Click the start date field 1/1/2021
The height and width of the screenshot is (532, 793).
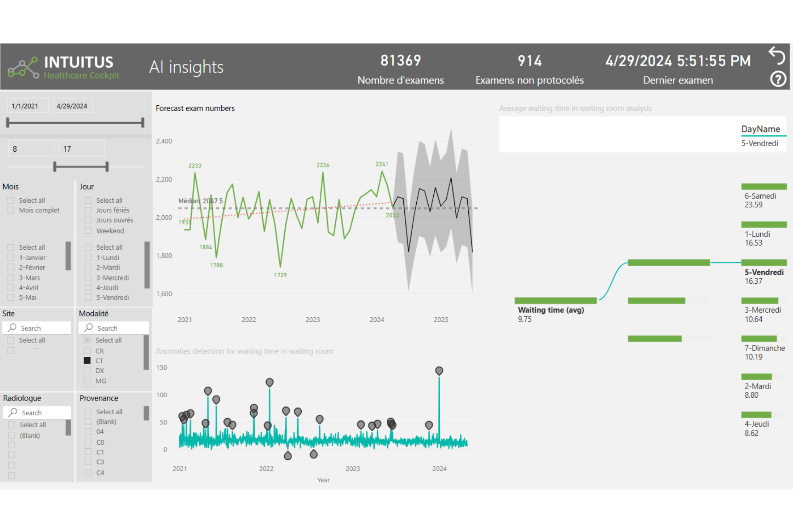pos(25,106)
